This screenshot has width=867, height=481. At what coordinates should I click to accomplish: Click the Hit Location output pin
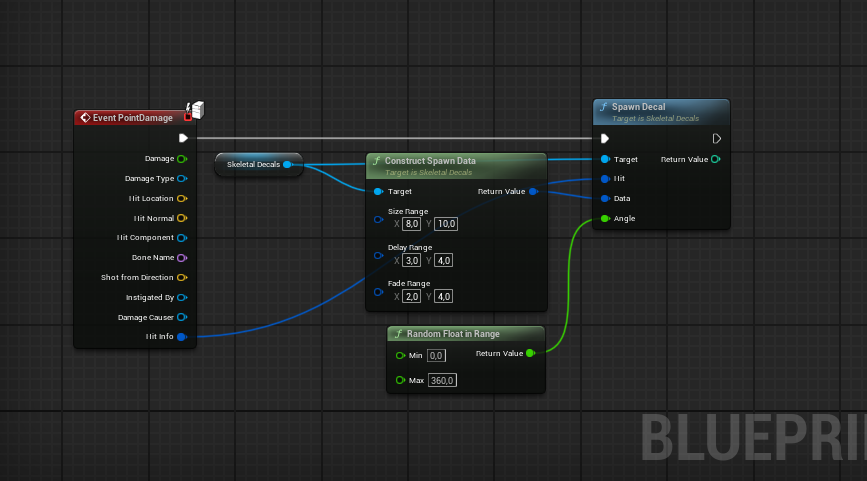182,198
